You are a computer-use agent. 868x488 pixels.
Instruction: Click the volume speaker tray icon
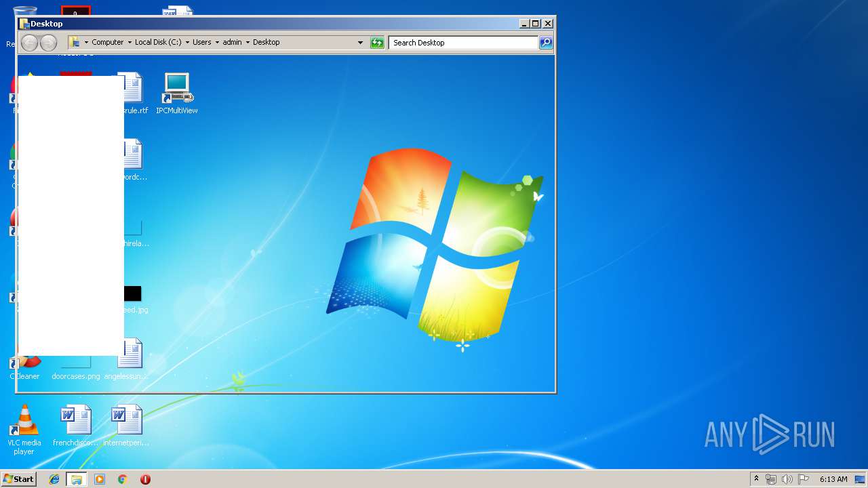787,479
